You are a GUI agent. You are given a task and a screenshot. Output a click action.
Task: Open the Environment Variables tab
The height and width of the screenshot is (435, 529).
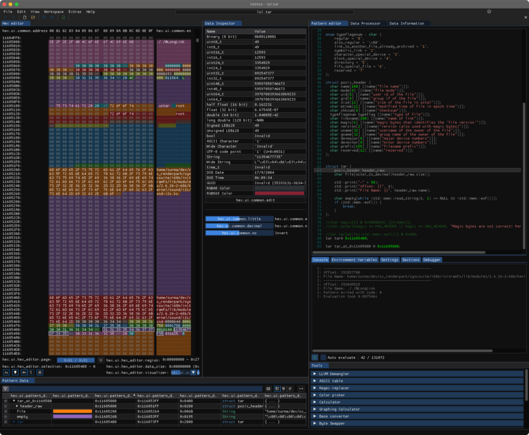pos(354,260)
